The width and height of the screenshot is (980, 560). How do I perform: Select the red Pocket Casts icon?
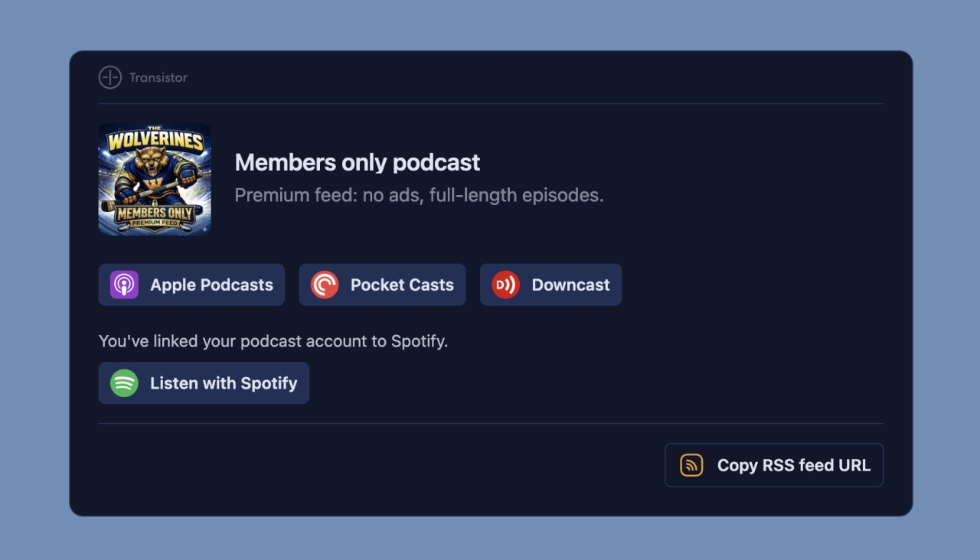[x=324, y=285]
